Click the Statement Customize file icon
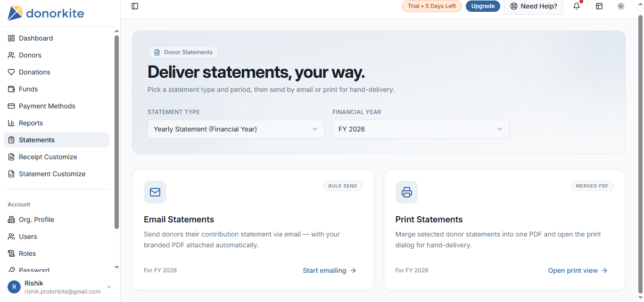 (11, 174)
